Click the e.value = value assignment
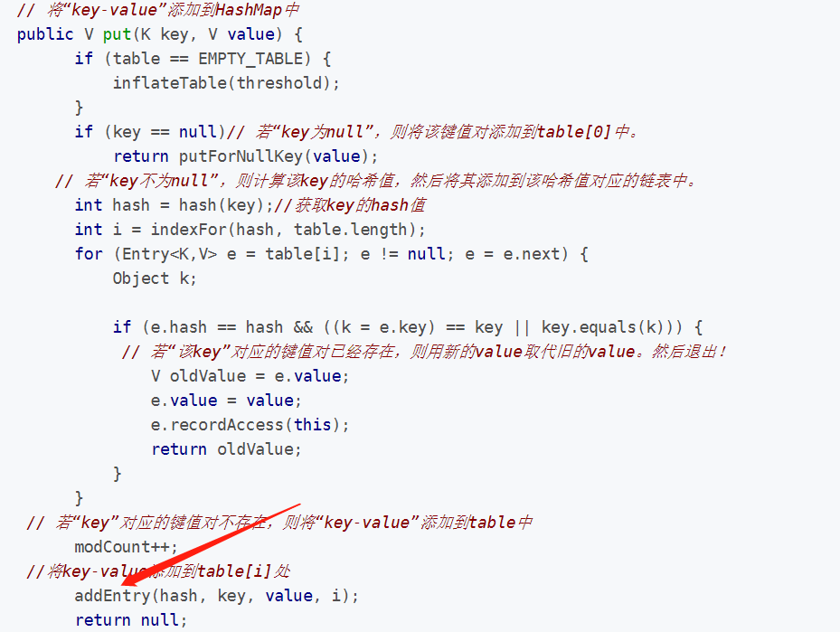Viewport: 840px width, 632px height. [226, 401]
